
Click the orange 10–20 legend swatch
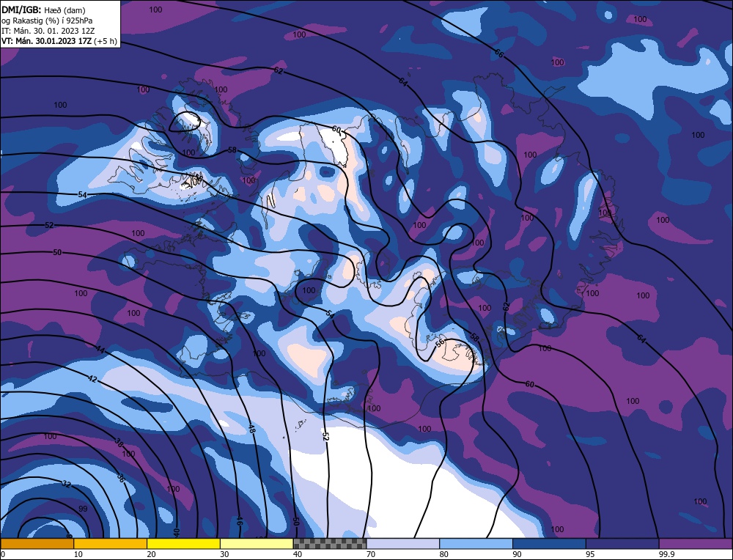pyautogui.click(x=111, y=544)
